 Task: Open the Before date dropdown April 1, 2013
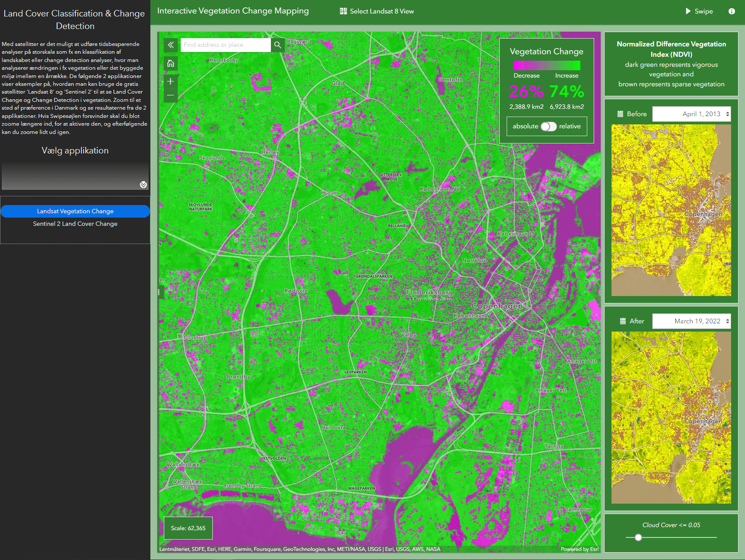tap(691, 114)
